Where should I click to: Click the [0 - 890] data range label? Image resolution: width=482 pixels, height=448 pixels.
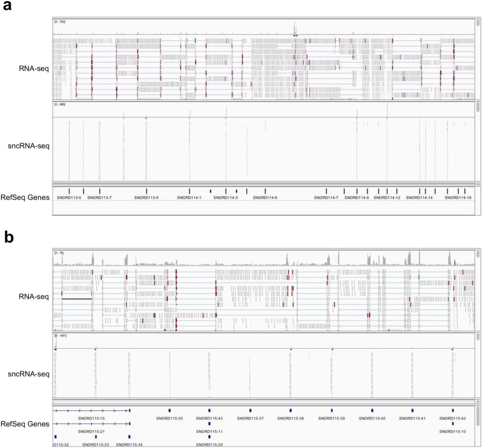pos(60,105)
